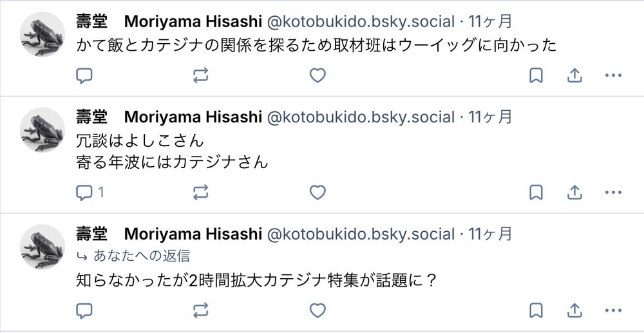Like the かて飯とカテジナ post

(317, 76)
